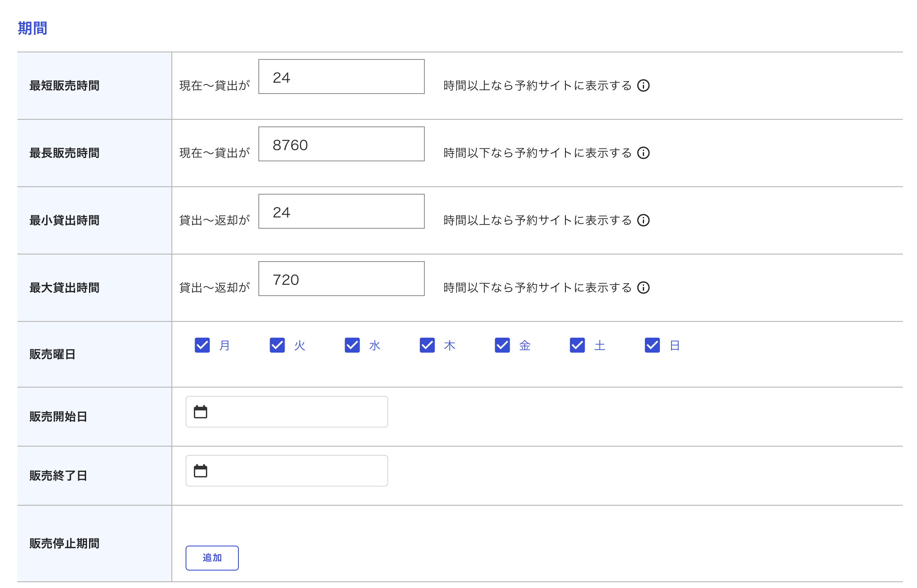Disable the 木 (Thursday) sales day
The image size is (917, 588).
pos(427,345)
